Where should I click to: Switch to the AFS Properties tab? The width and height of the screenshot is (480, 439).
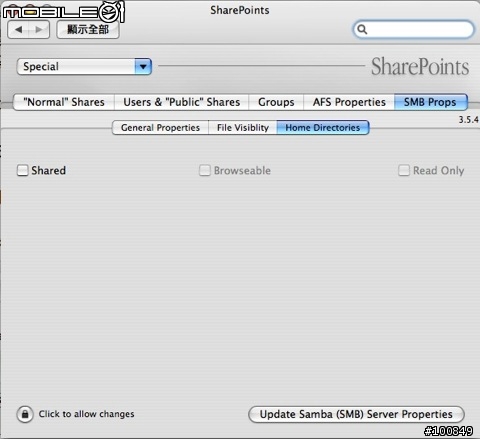[x=349, y=102]
